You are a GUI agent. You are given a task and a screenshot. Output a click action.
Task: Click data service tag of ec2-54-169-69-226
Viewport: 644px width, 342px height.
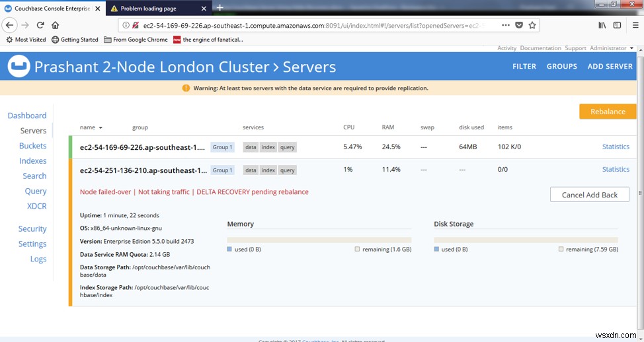point(251,147)
